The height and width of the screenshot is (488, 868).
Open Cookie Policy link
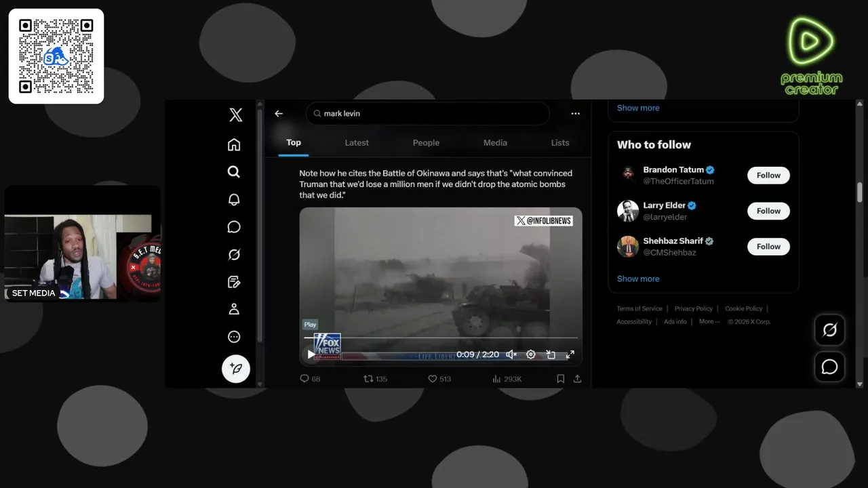coord(744,308)
